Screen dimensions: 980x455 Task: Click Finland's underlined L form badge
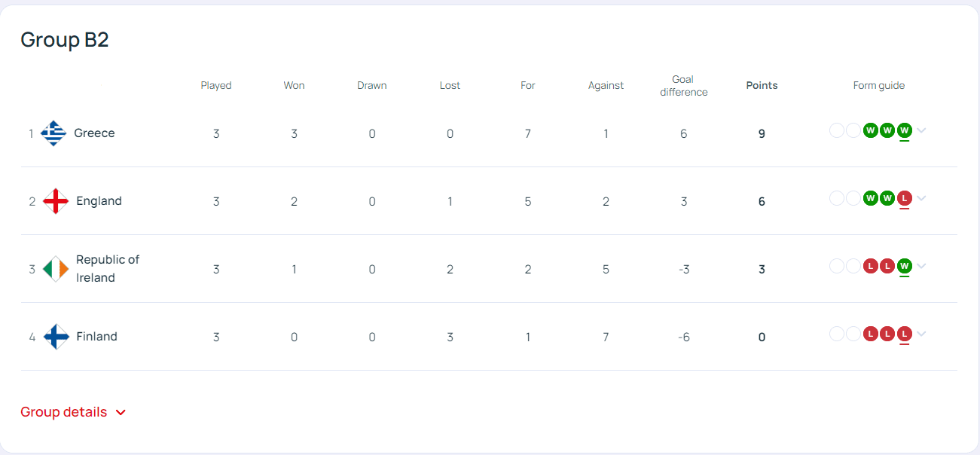click(905, 334)
